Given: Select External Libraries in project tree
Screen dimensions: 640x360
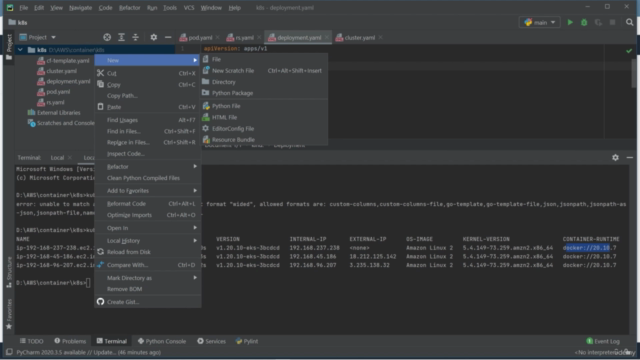Looking at the screenshot, I should pos(54,113).
